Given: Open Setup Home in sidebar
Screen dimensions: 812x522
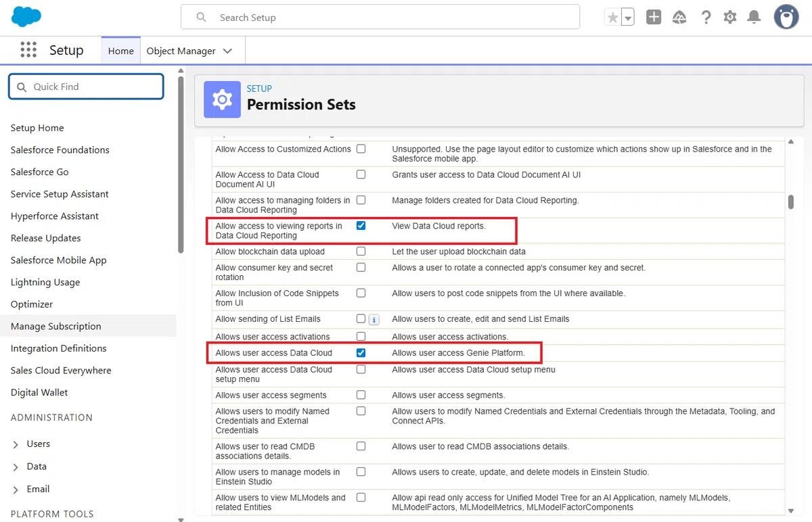Looking at the screenshot, I should tap(37, 128).
